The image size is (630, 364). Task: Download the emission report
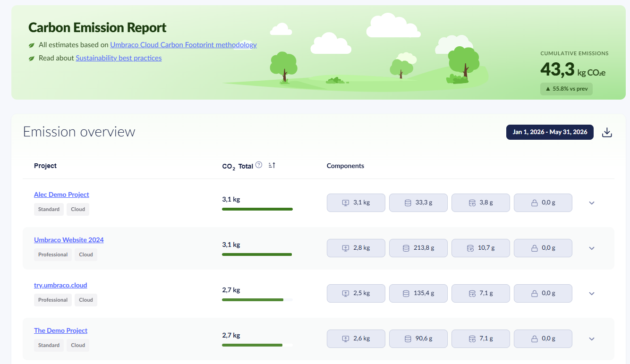coord(607,132)
